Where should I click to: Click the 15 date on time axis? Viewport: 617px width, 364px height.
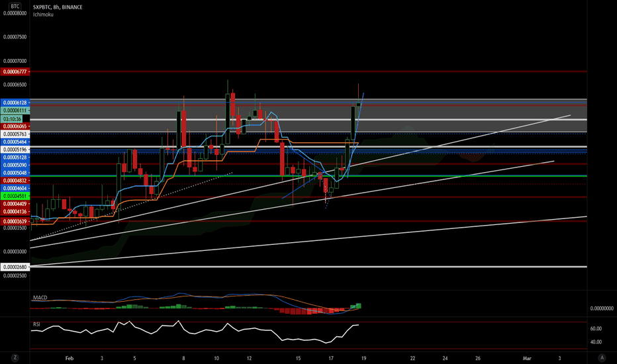point(299,358)
